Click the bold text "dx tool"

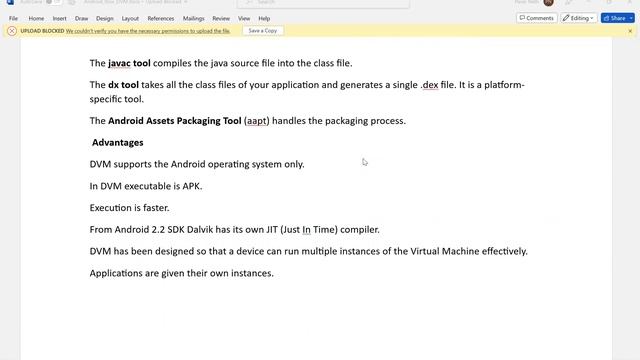(123, 85)
